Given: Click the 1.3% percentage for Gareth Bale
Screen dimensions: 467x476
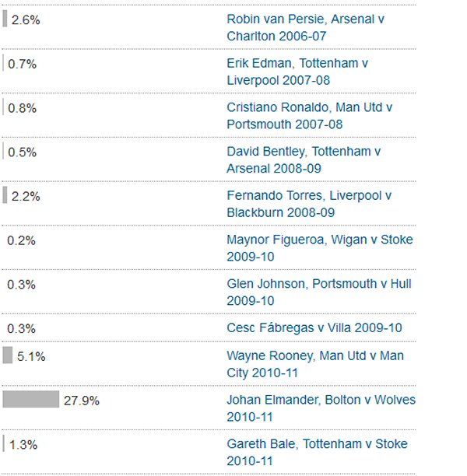Looking at the screenshot, I should (23, 445).
